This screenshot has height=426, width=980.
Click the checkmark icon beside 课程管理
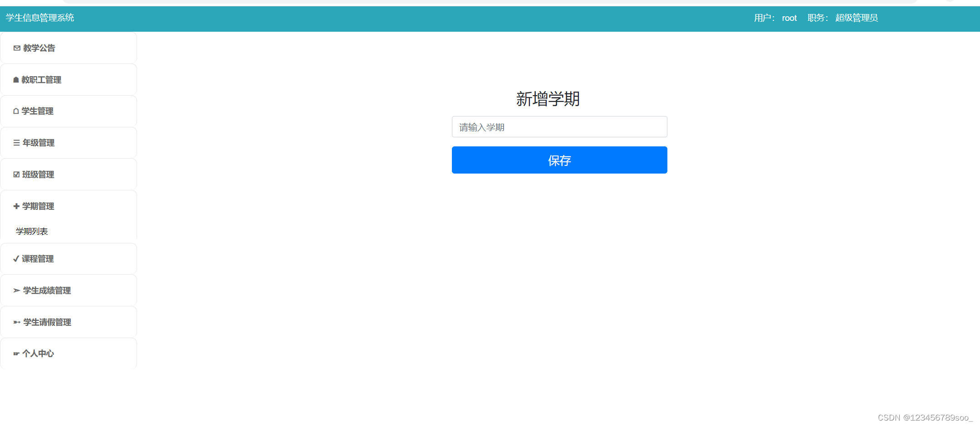pyautogui.click(x=16, y=259)
